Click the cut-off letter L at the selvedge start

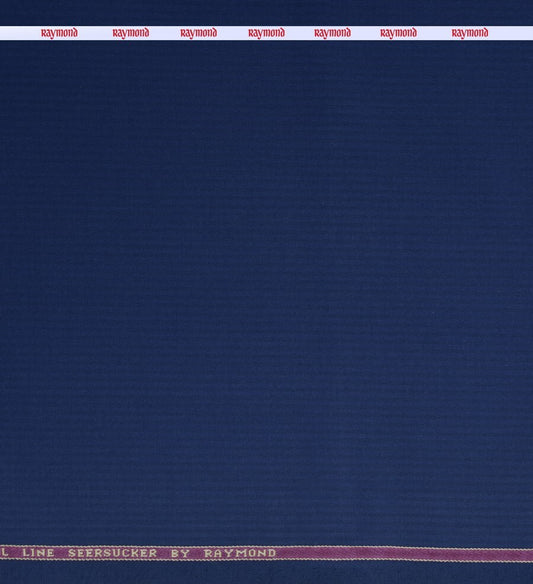point(4,552)
